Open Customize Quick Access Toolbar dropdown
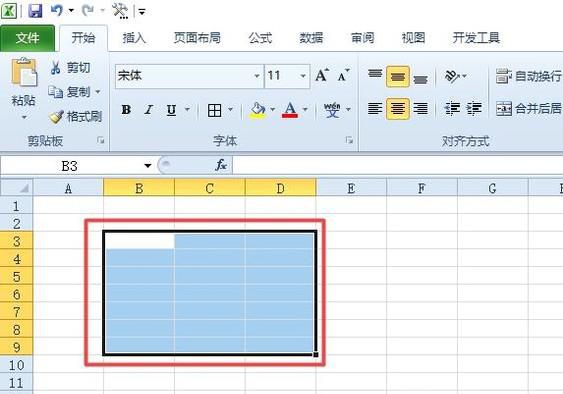This screenshot has height=394, width=563. point(142,12)
